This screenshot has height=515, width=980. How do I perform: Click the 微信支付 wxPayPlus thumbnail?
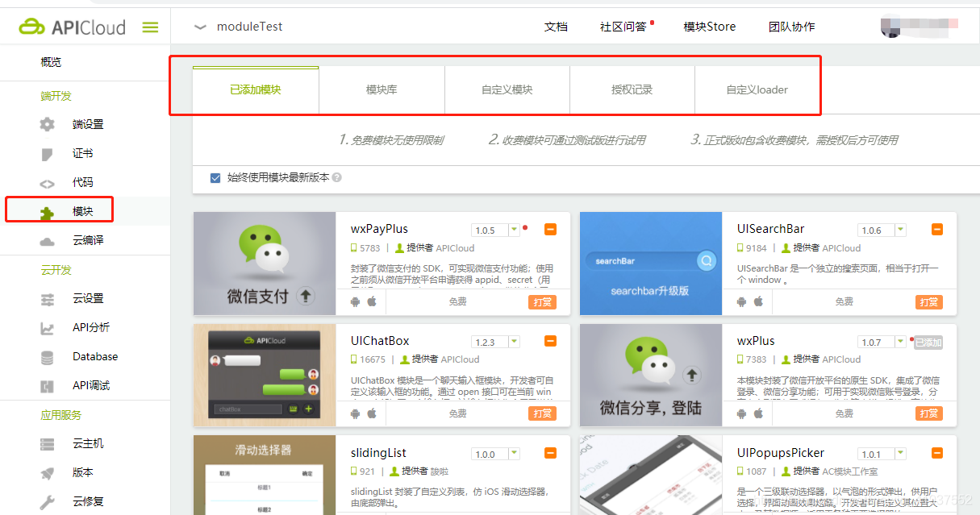point(265,264)
